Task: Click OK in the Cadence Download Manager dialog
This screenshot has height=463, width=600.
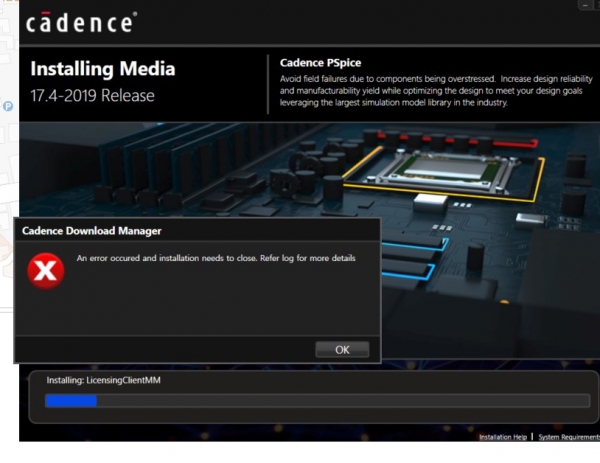Action: [342, 349]
